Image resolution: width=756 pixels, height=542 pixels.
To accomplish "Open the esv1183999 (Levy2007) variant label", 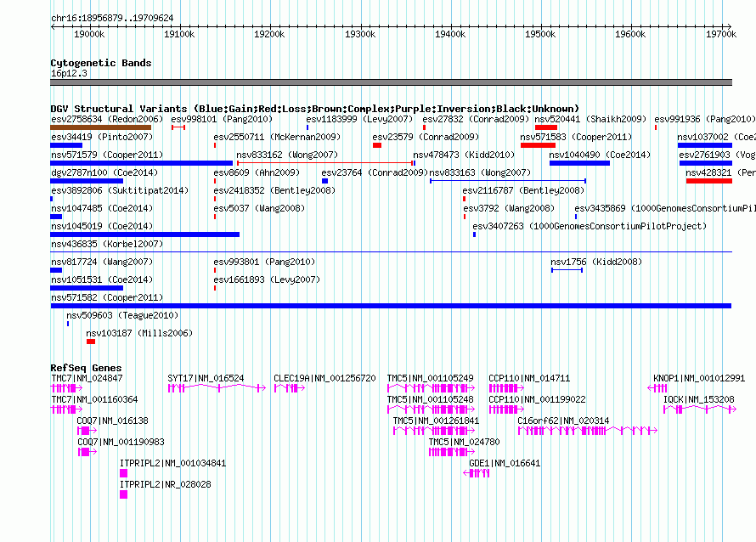I will coord(359,119).
